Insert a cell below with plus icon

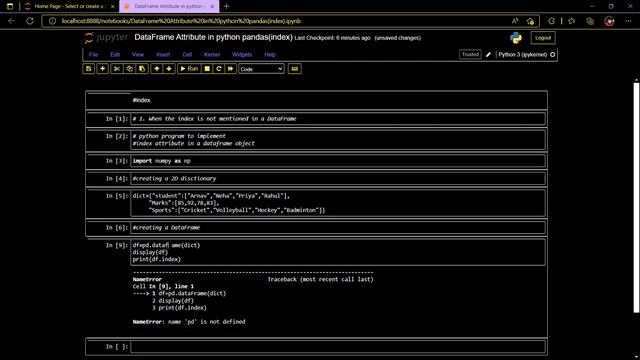pos(102,69)
